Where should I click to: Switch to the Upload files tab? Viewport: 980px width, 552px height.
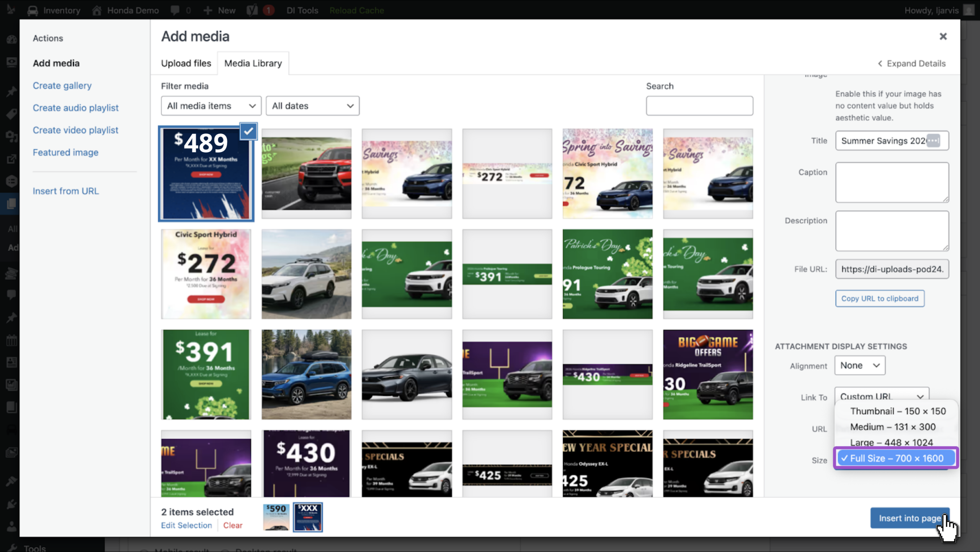pos(186,63)
